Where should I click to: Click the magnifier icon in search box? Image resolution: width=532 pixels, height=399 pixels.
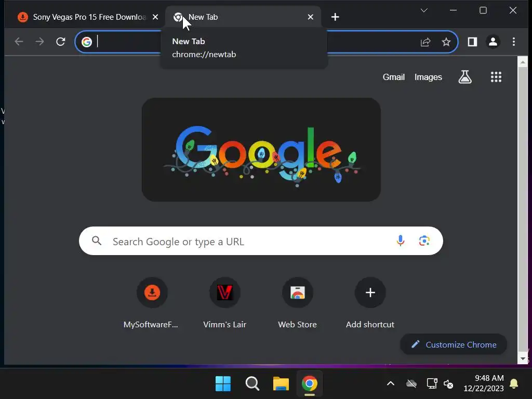click(x=97, y=241)
